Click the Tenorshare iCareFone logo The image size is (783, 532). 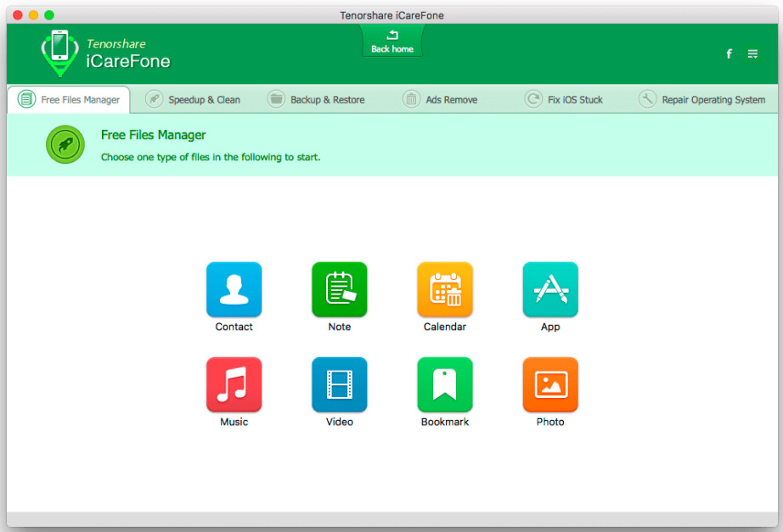(105, 53)
